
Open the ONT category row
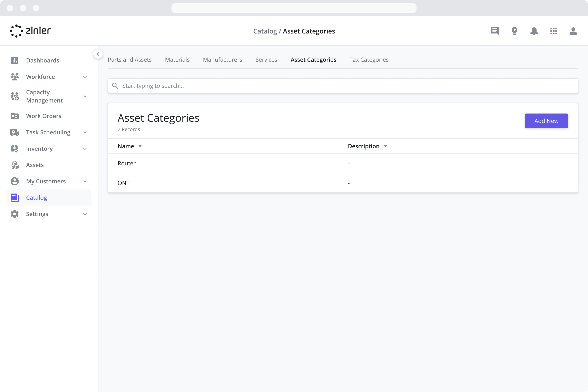click(x=343, y=183)
